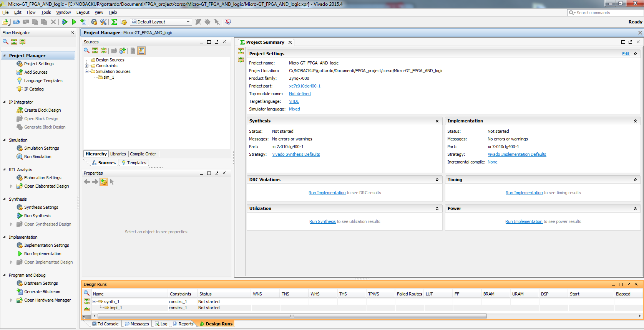This screenshot has height=330, width=644.
Task: Collapse the Project Settings summary section
Action: coord(635,54)
